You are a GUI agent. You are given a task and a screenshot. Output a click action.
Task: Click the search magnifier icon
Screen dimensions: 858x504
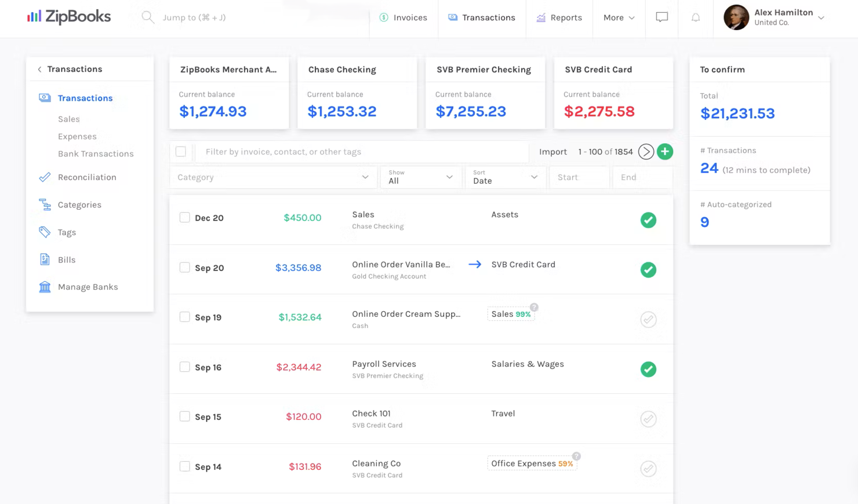pos(148,17)
